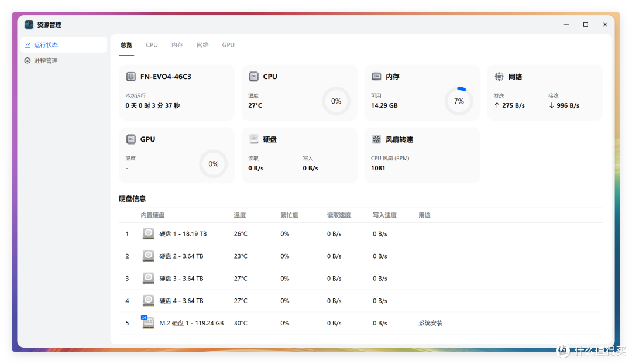Click 硬盘 2 temperature 23°C
The width and height of the screenshot is (632, 364).
pos(241,256)
